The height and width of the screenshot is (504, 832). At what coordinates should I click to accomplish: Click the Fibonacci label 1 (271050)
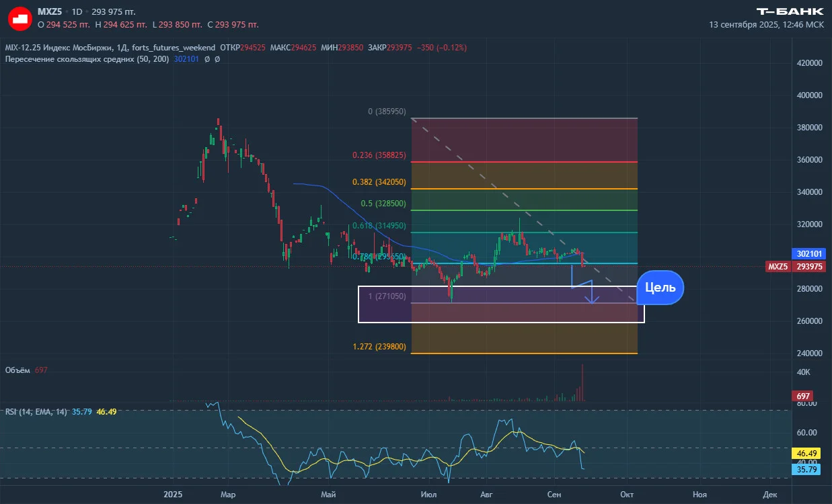click(387, 296)
